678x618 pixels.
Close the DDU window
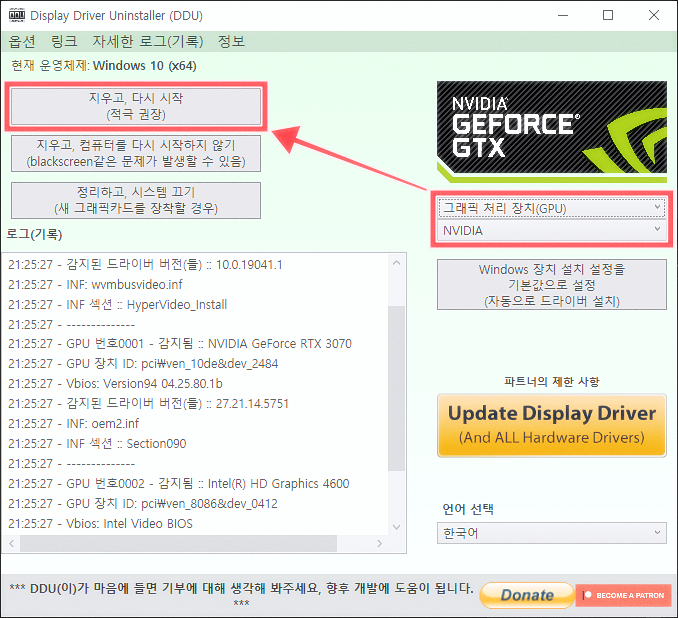tap(654, 16)
